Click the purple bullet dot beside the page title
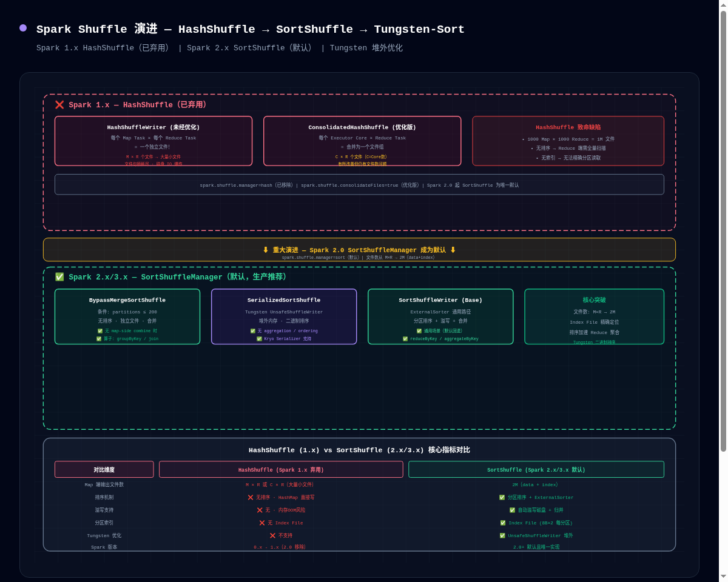 (x=23, y=28)
